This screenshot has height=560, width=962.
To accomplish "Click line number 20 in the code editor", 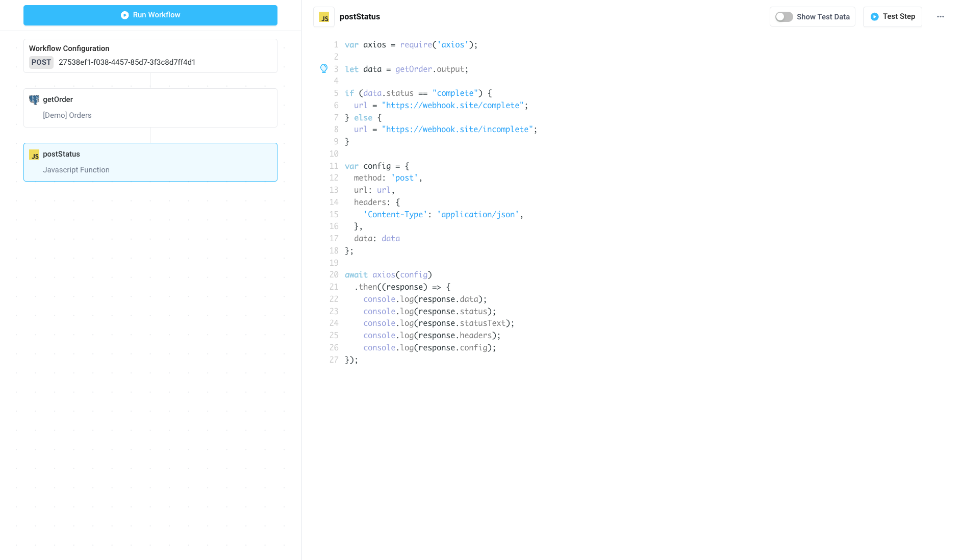I will (x=334, y=274).
